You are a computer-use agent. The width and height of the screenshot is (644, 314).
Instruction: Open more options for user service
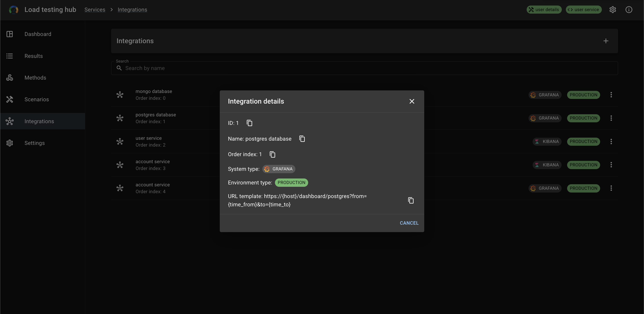(x=611, y=141)
